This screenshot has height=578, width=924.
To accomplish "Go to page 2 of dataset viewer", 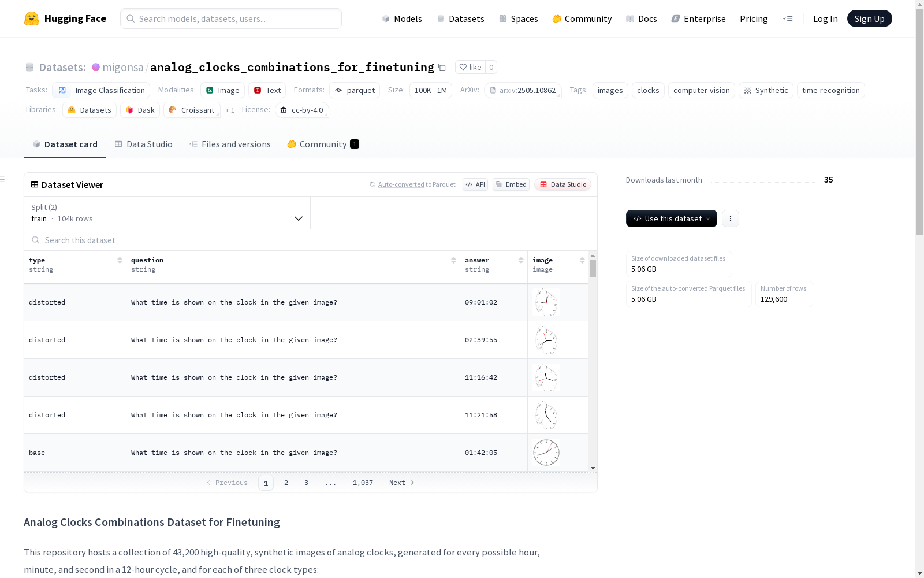I will 286,483.
